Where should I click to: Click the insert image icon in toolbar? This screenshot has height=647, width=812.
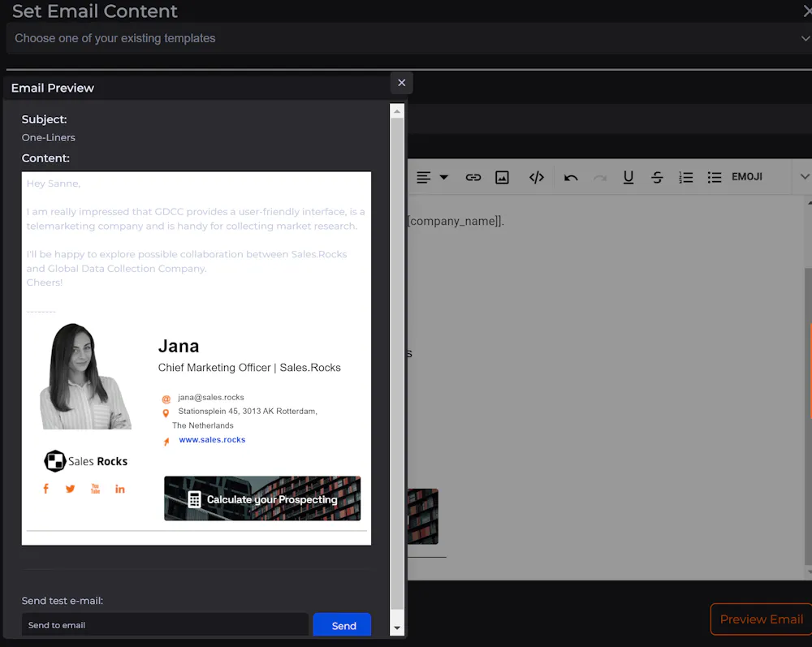coord(502,177)
